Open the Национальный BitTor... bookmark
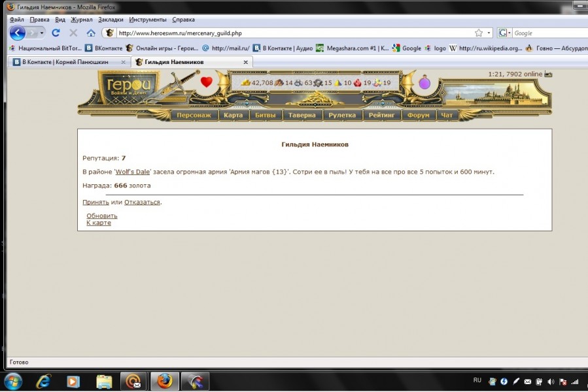 coord(45,48)
